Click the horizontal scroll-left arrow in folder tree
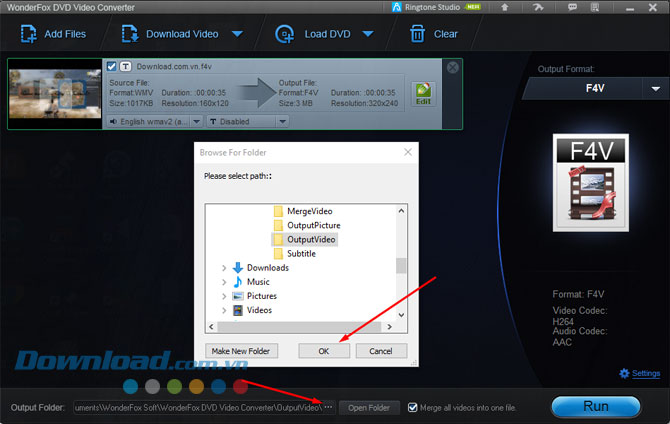The height and width of the screenshot is (424, 670). coord(211,327)
